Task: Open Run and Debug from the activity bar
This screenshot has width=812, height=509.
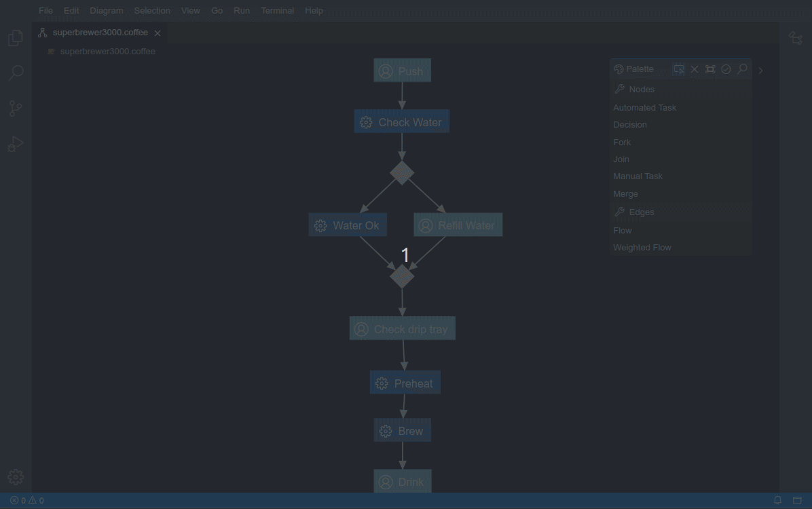Action: (x=15, y=143)
